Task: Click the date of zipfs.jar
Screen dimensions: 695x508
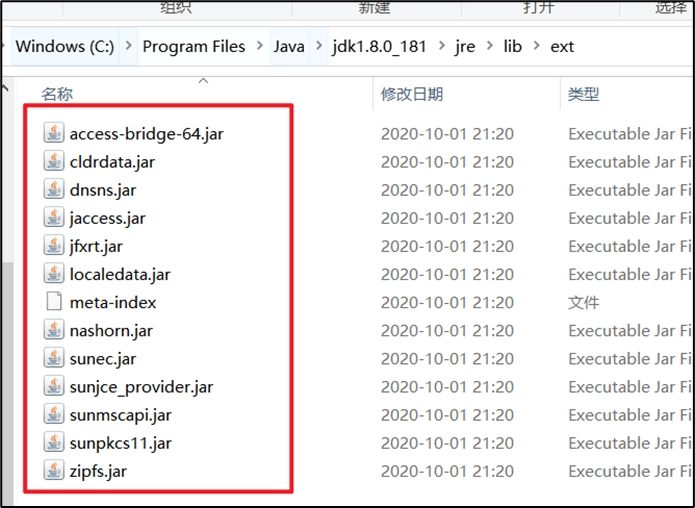Action: click(x=447, y=471)
